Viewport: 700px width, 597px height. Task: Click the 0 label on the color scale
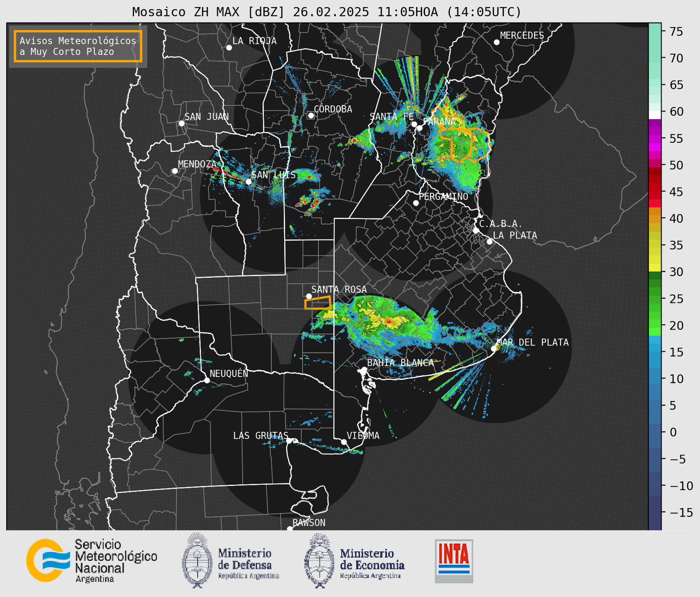tap(673, 432)
